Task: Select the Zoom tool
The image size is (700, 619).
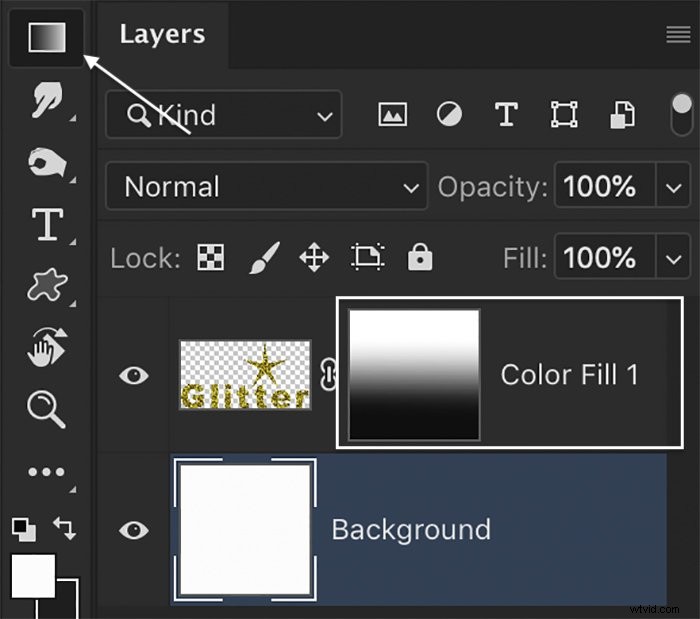Action: [46, 409]
